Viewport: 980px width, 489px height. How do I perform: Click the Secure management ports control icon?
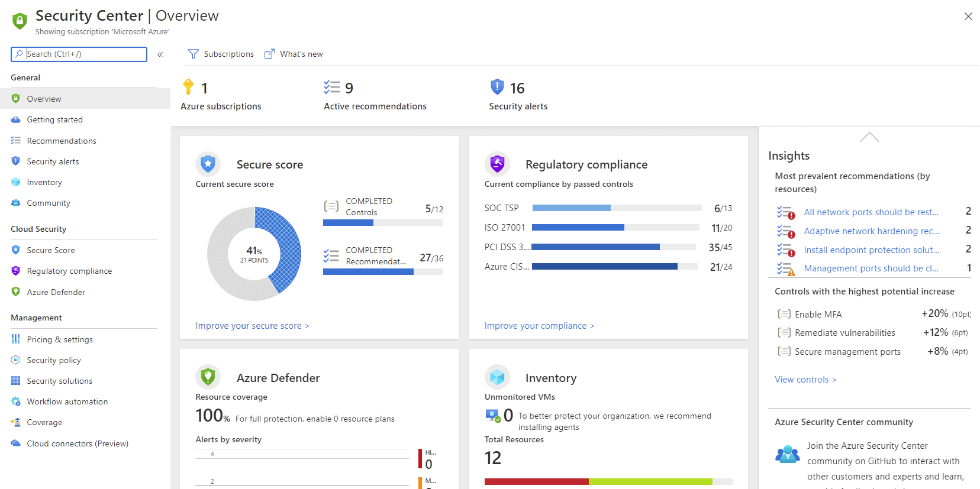[784, 351]
